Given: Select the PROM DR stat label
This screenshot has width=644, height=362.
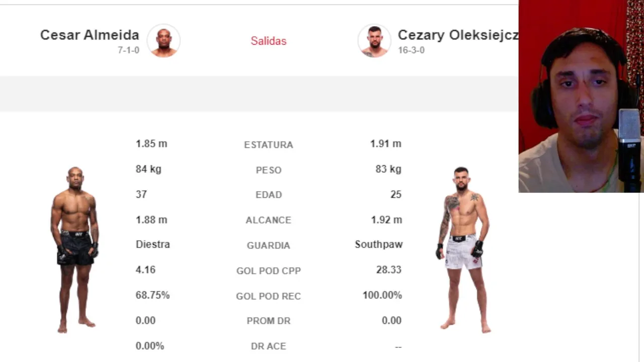Looking at the screenshot, I should tap(269, 321).
